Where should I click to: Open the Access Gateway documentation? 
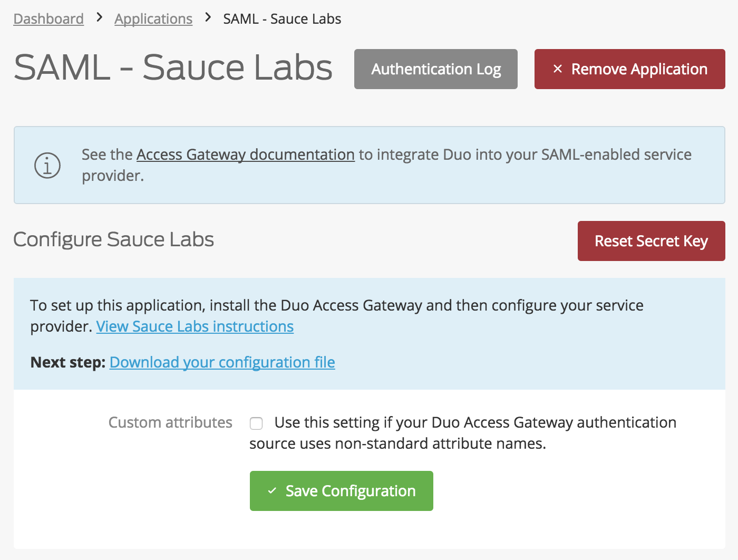pyautogui.click(x=245, y=155)
